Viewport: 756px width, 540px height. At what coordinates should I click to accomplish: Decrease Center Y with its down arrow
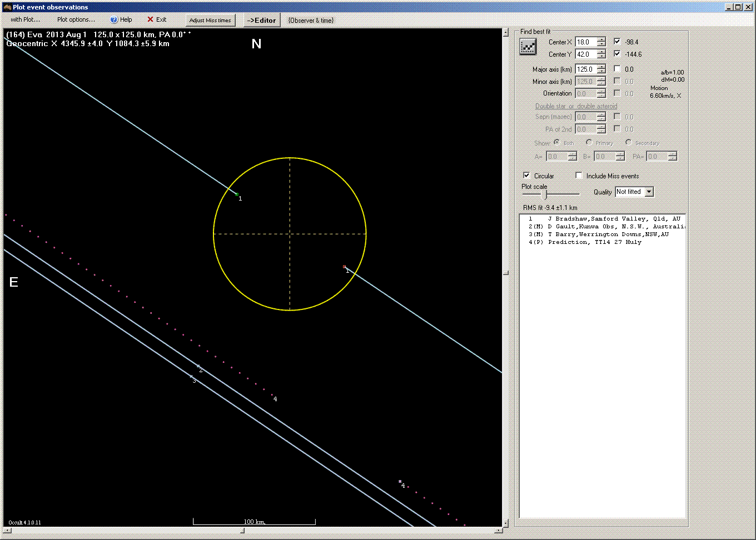click(x=601, y=57)
